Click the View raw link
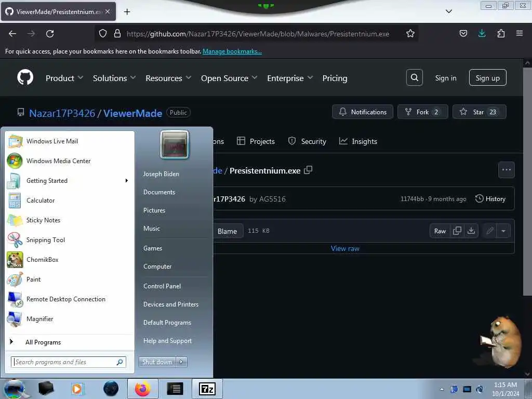 345,248
